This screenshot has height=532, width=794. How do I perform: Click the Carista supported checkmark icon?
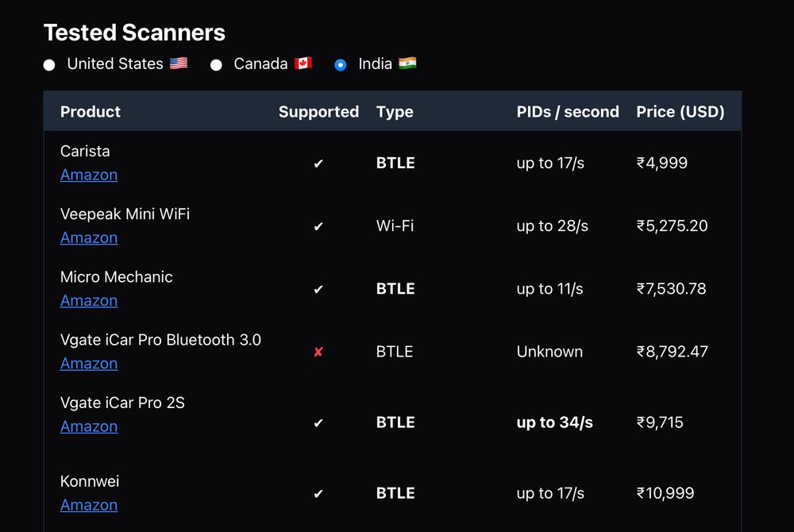tap(318, 164)
